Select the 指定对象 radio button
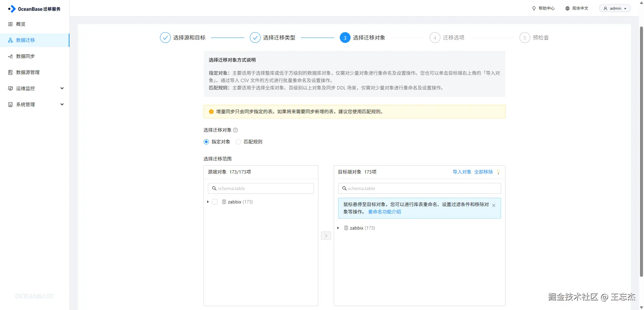644x310 pixels. (206, 142)
